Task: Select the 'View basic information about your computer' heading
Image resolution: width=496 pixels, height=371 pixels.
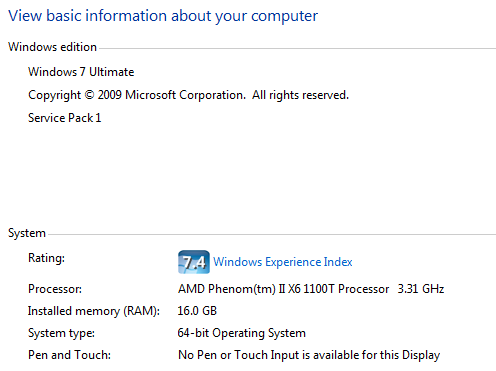Action: (163, 16)
